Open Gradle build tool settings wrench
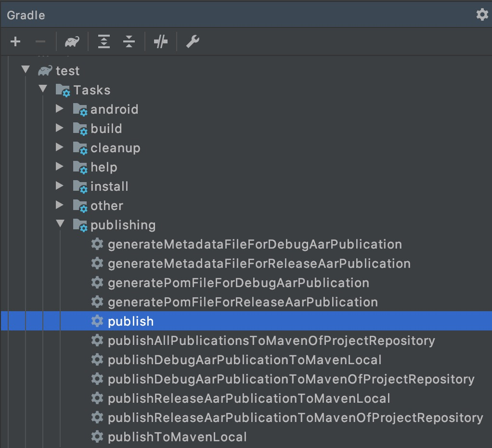 click(193, 41)
